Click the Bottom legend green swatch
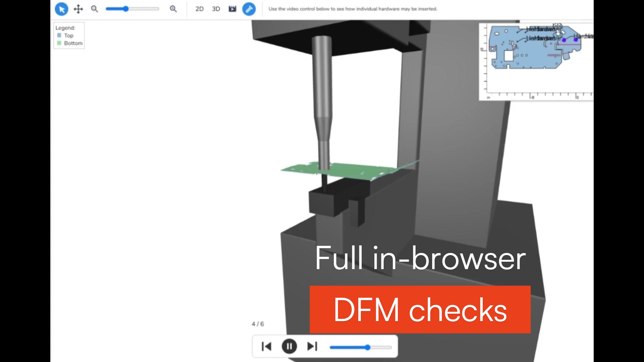The height and width of the screenshot is (362, 644). click(x=59, y=43)
